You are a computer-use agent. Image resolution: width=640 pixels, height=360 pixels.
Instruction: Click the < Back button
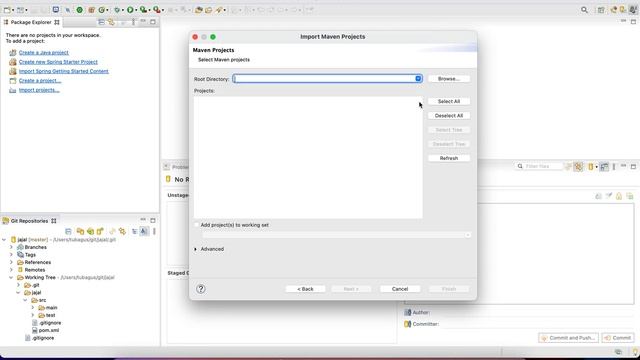pos(305,289)
